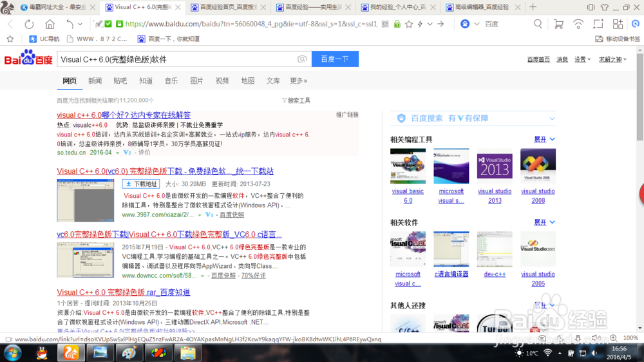Switch to the 百度经验首页 browser tab
The width and height of the screenshot is (644, 362).
click(229, 7)
